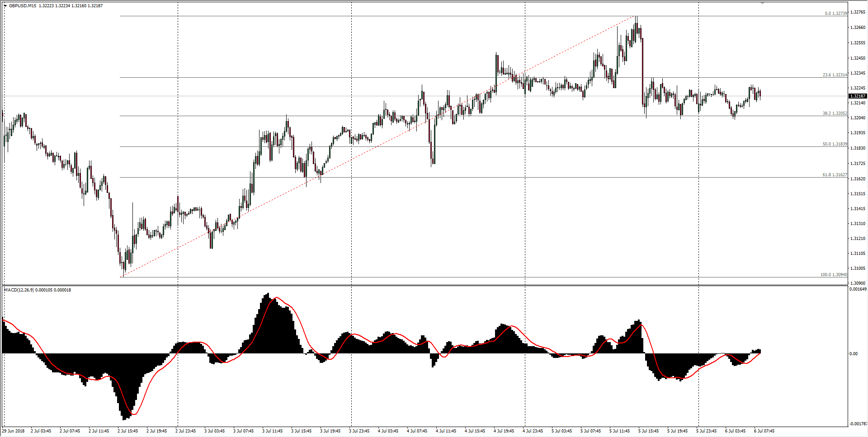Image resolution: width=868 pixels, height=437 pixels.
Task: Click the MACD scale maximum 0.001649
Action: 858,289
